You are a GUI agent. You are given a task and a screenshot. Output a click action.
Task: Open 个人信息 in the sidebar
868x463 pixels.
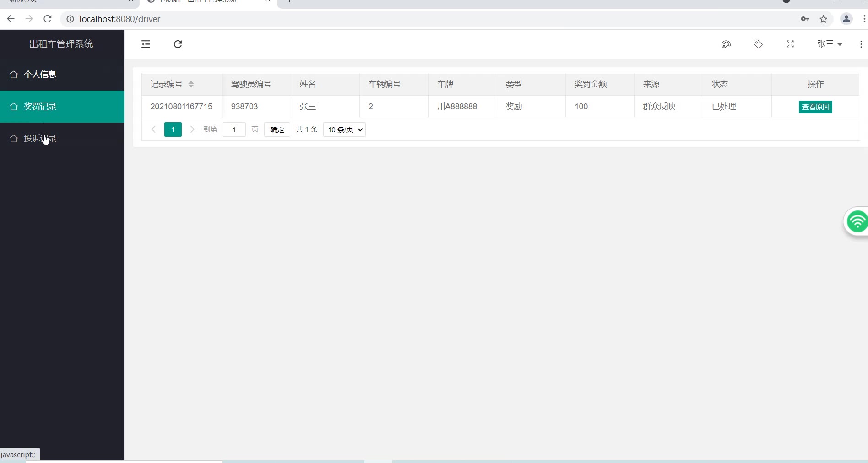pos(62,75)
